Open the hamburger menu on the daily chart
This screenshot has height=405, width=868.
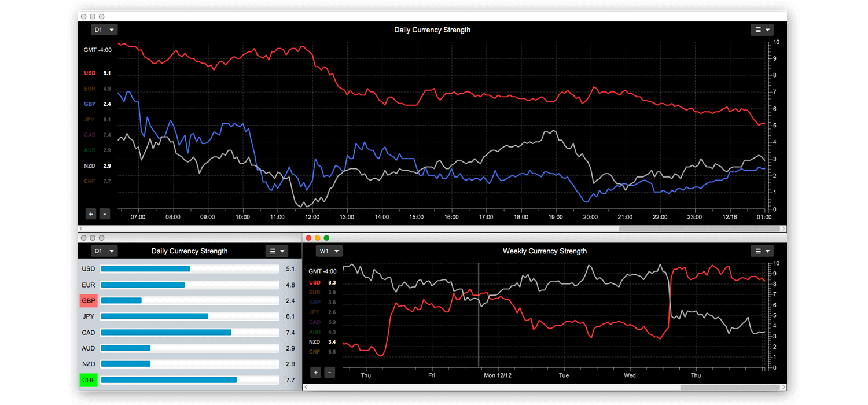point(759,30)
